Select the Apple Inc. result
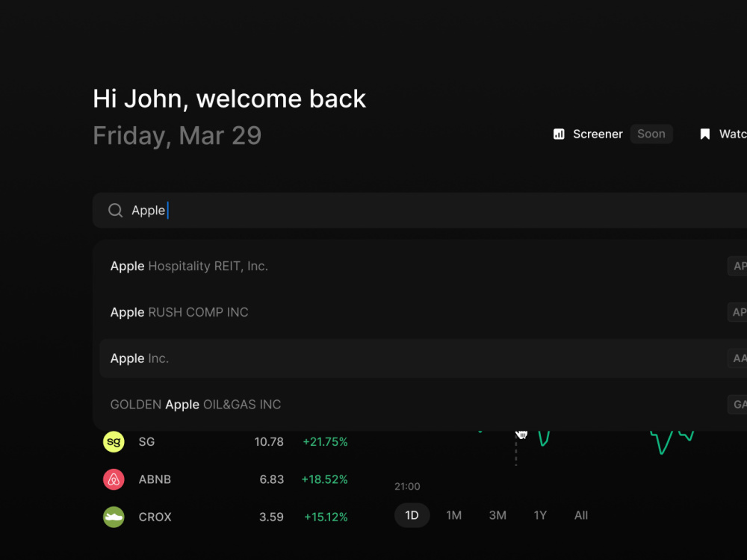Viewport: 747px width, 560px height. tap(424, 358)
